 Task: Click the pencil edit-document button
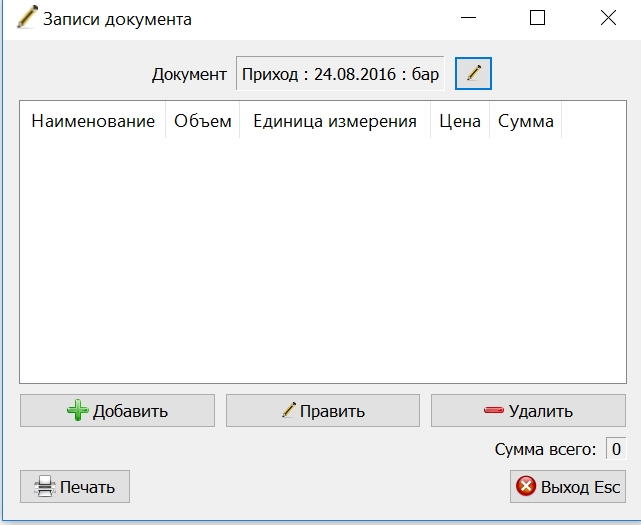[473, 74]
